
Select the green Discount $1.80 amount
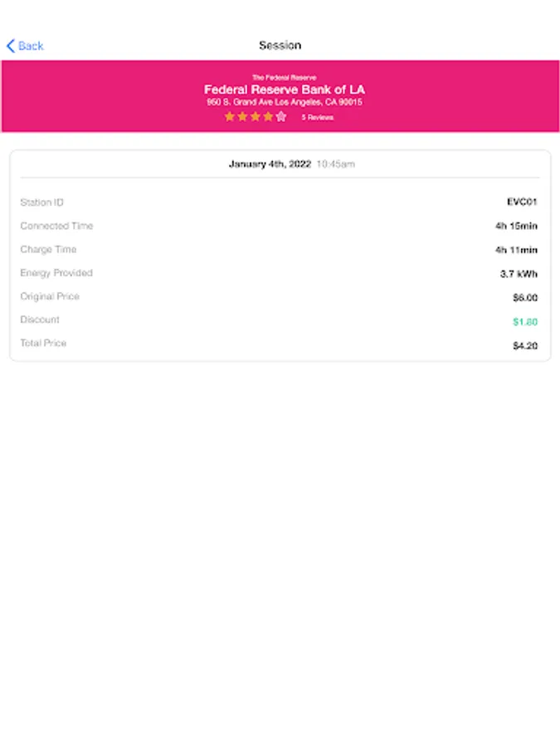[x=525, y=321]
